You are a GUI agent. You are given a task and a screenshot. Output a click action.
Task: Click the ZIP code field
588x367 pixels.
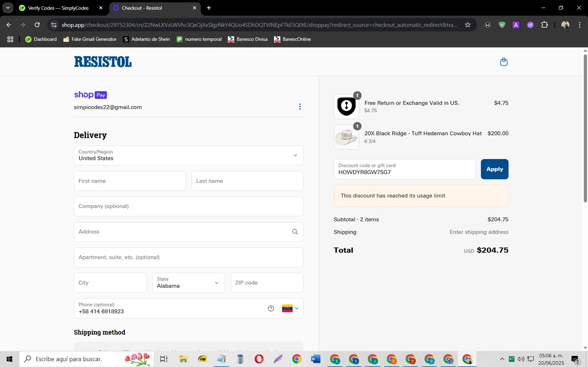(267, 283)
